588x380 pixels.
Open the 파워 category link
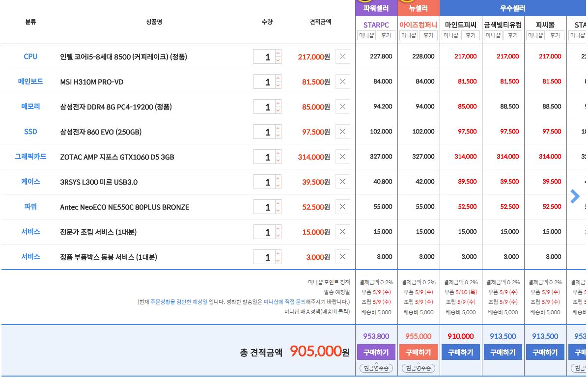[x=30, y=207]
